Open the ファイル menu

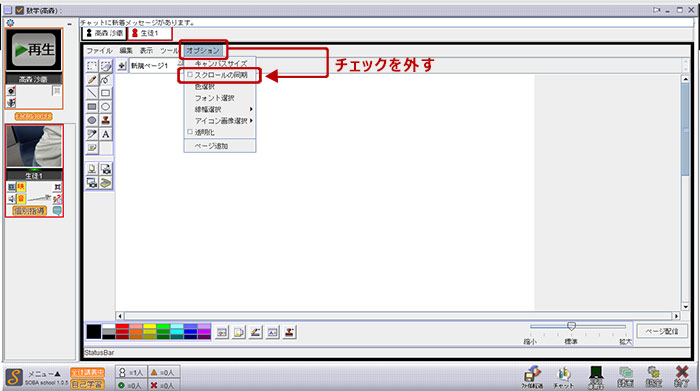click(x=99, y=51)
